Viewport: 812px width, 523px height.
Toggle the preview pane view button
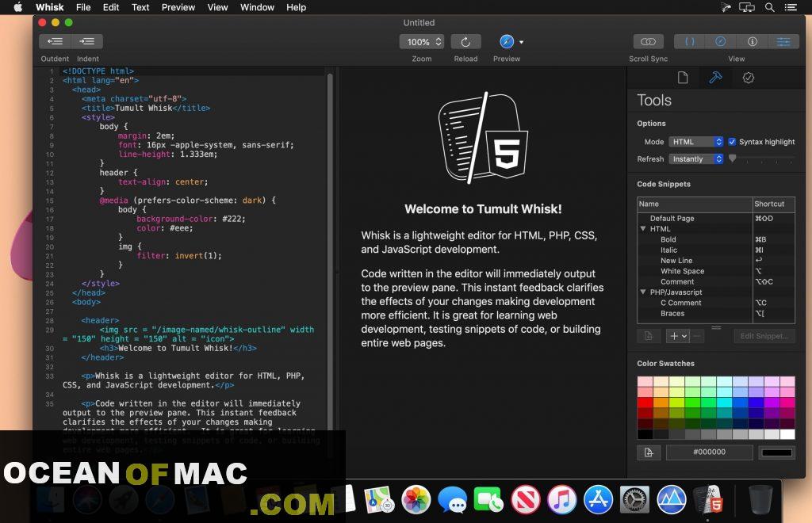point(721,41)
